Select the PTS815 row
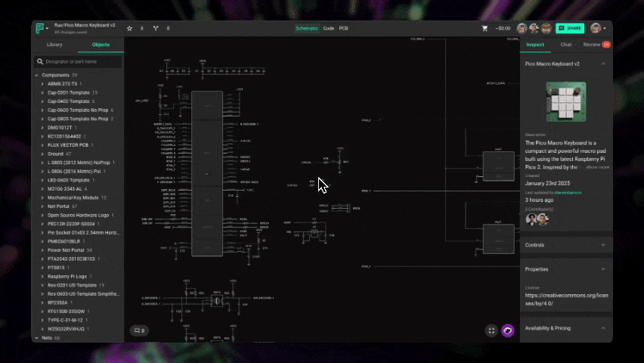The image size is (644, 363). click(x=78, y=268)
